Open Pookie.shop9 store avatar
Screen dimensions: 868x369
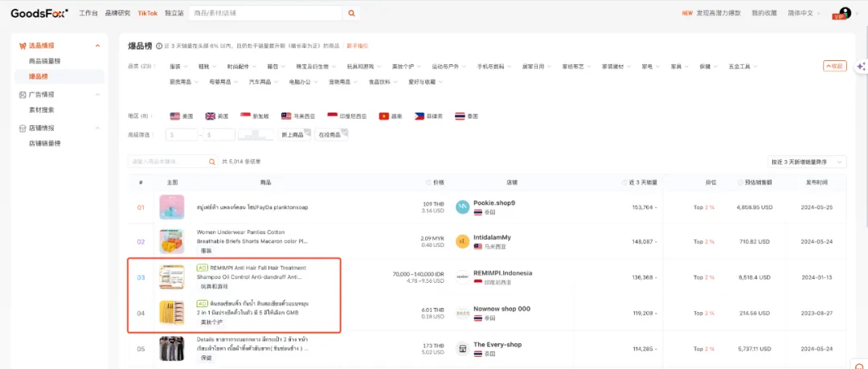pos(462,207)
